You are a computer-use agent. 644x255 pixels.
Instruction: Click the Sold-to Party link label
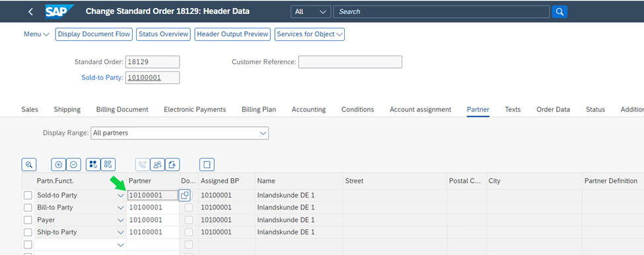(x=102, y=77)
